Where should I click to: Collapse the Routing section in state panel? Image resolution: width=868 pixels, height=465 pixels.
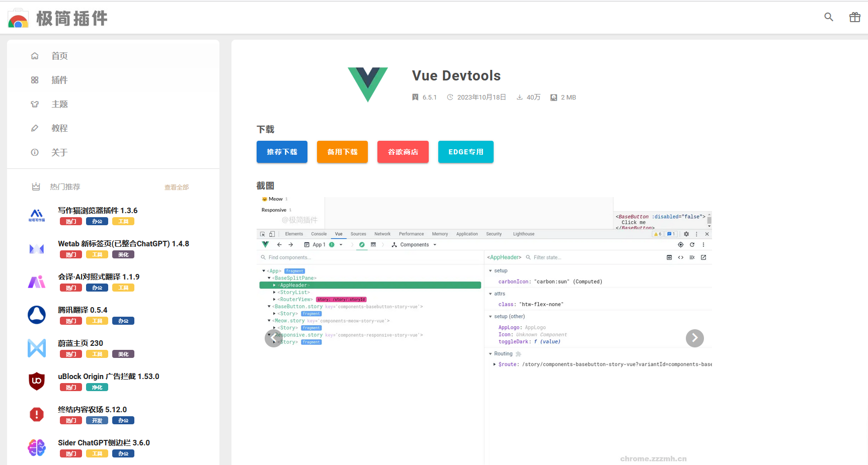coord(491,354)
